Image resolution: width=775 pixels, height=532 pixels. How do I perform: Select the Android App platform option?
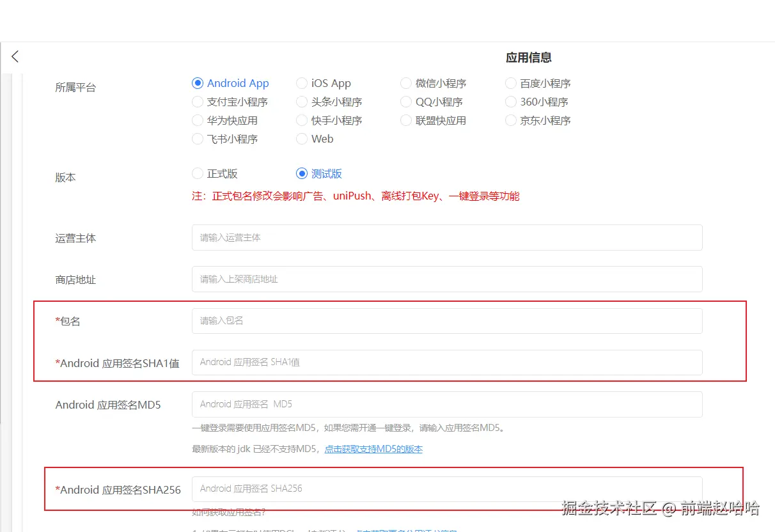pos(230,83)
